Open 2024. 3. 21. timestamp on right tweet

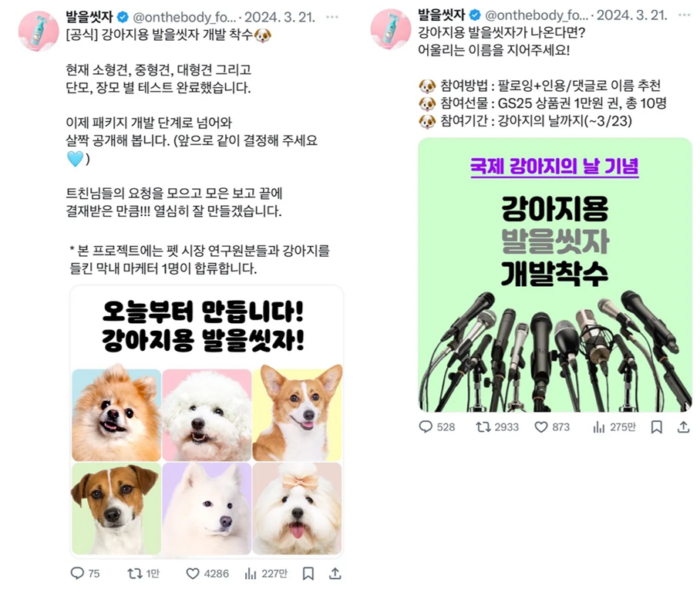pyautogui.click(x=632, y=15)
